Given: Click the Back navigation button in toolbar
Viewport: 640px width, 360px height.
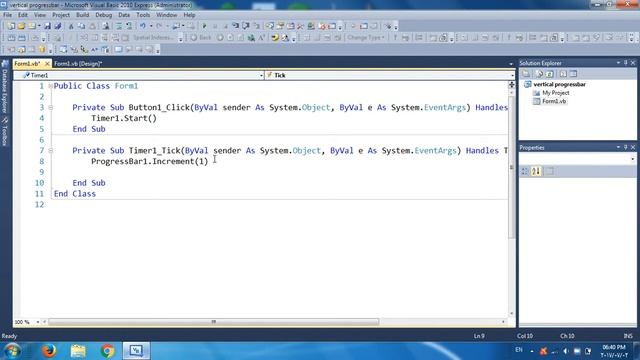Looking at the screenshot, I should [x=201, y=38].
